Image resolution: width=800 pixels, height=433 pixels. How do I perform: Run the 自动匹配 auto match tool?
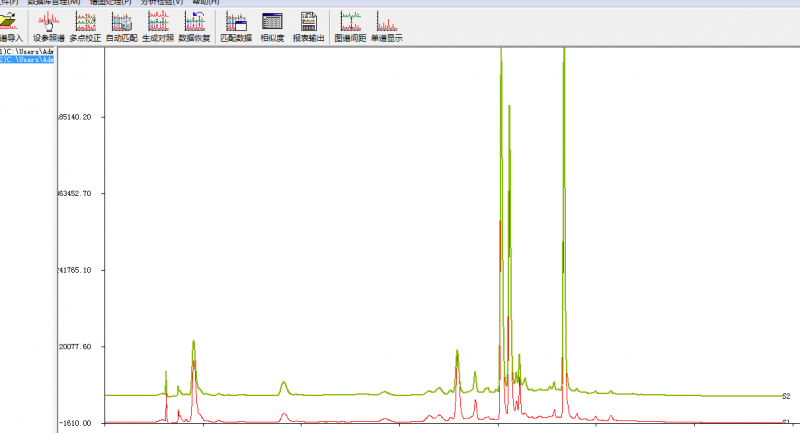click(121, 27)
